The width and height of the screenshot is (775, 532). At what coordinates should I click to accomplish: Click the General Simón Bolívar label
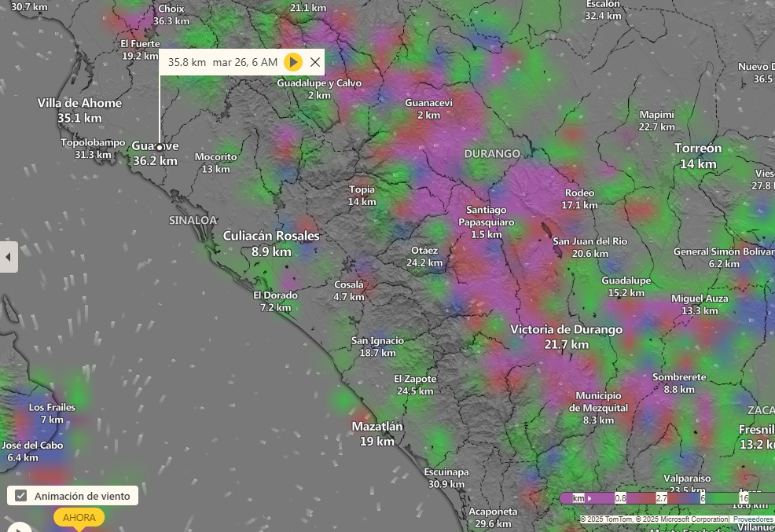pos(724,257)
